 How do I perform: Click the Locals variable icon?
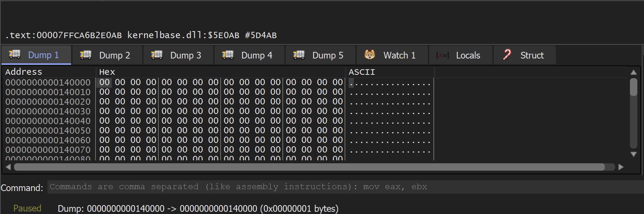(442, 56)
